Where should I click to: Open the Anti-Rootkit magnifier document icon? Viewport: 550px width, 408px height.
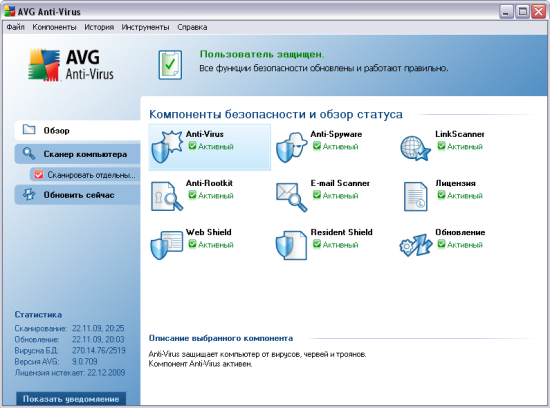[167, 196]
